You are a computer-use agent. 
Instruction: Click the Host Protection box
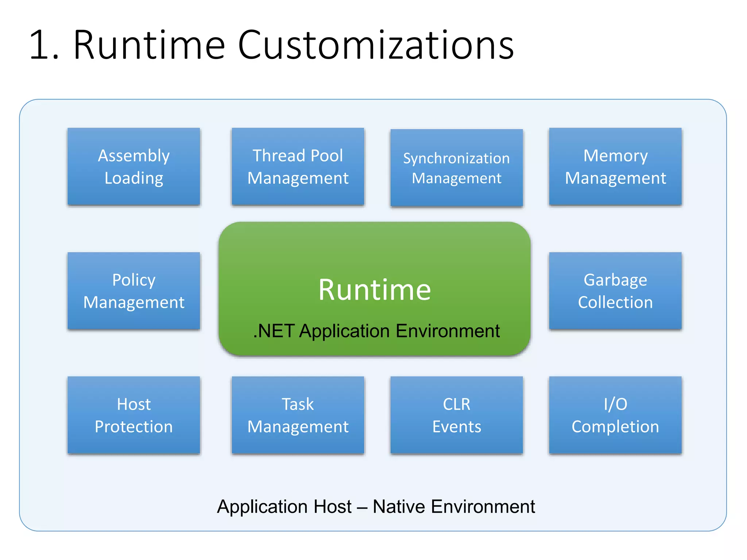[x=134, y=415]
